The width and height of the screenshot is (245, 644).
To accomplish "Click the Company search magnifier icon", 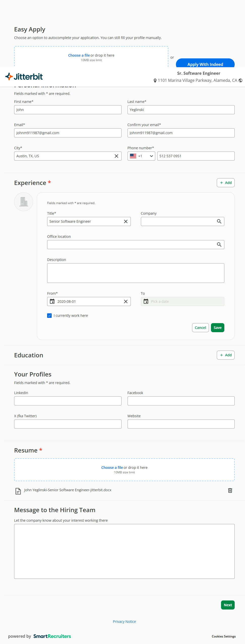I will pos(219,221).
